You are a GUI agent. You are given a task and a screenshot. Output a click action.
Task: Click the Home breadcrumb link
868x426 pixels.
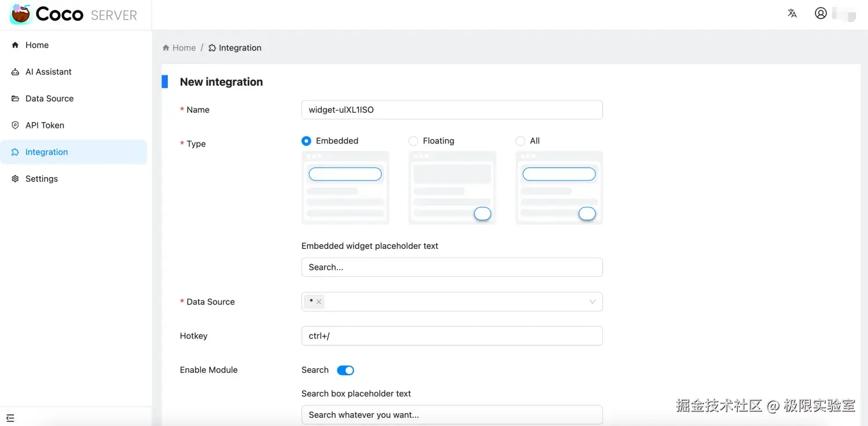tap(184, 48)
